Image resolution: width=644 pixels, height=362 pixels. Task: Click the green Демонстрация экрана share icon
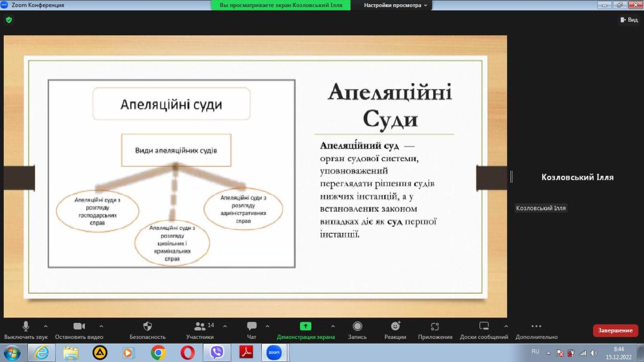coord(305,326)
